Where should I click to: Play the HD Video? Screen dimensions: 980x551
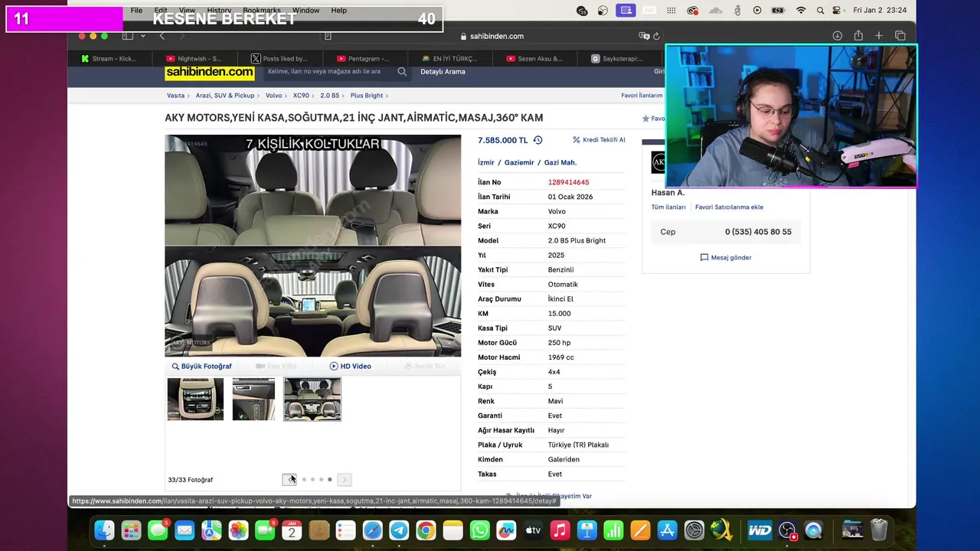[x=351, y=367]
